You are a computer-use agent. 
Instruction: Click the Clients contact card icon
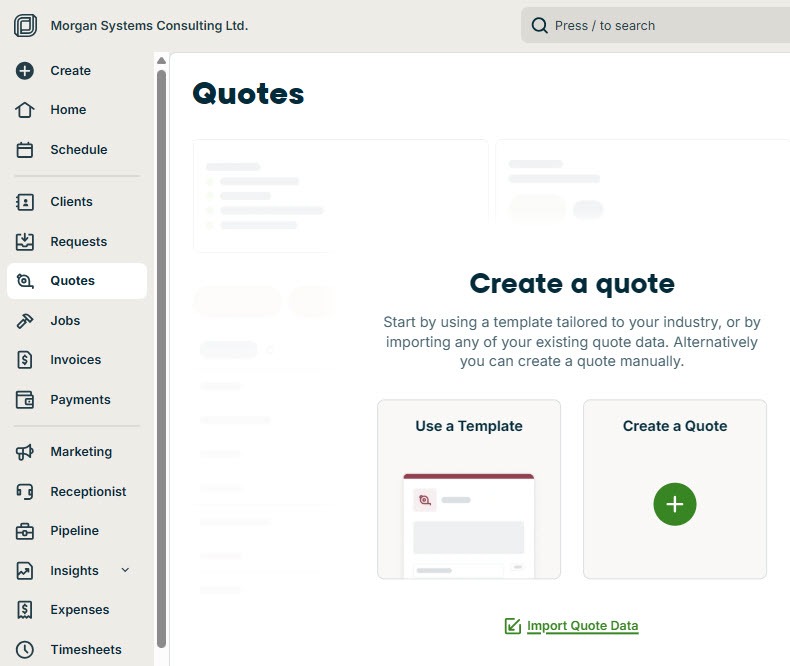coord(25,202)
